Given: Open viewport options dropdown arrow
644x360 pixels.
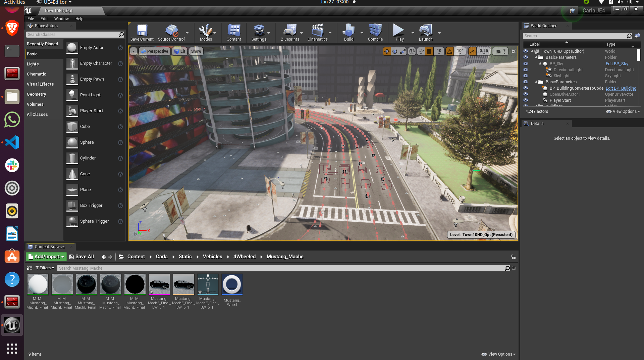Looking at the screenshot, I should pyautogui.click(x=133, y=51).
